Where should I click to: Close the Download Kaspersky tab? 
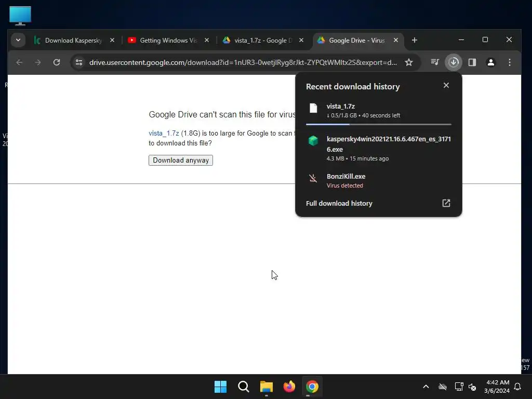[x=112, y=40]
